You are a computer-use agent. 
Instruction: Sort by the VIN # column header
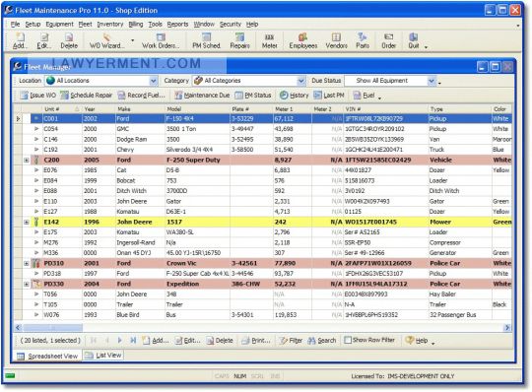click(386, 109)
